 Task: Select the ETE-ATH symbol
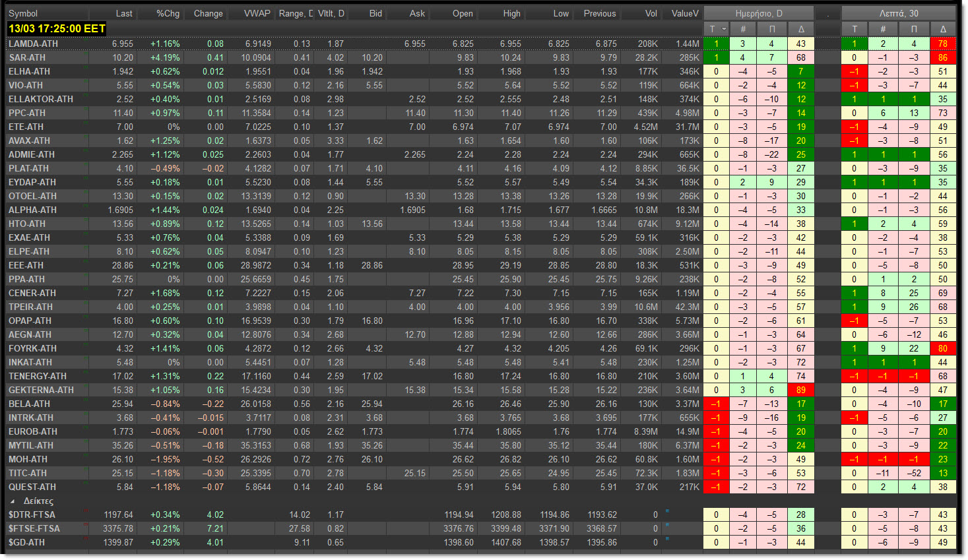[x=26, y=127]
